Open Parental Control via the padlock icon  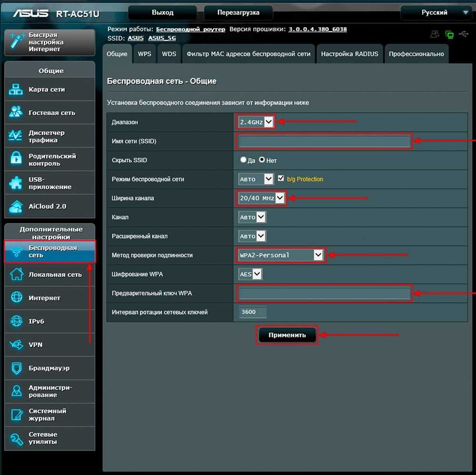pos(17,160)
